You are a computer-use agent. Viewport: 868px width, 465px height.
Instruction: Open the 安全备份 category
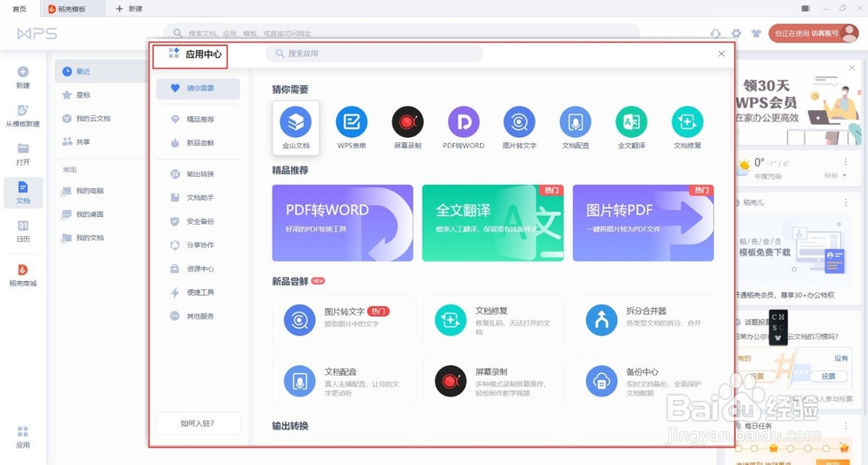[x=198, y=221]
